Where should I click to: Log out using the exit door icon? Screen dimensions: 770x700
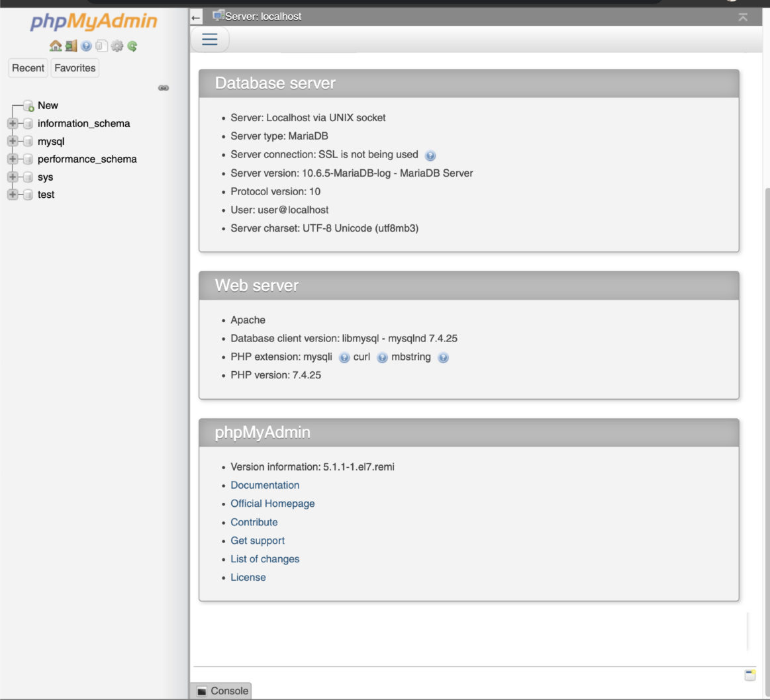coord(71,45)
